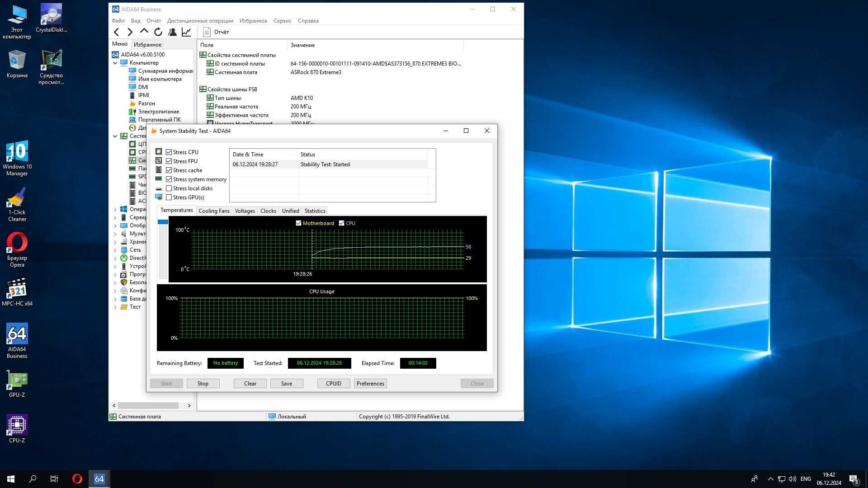
Task: Click AIDA64 icon on the taskbar
Action: click(x=99, y=479)
